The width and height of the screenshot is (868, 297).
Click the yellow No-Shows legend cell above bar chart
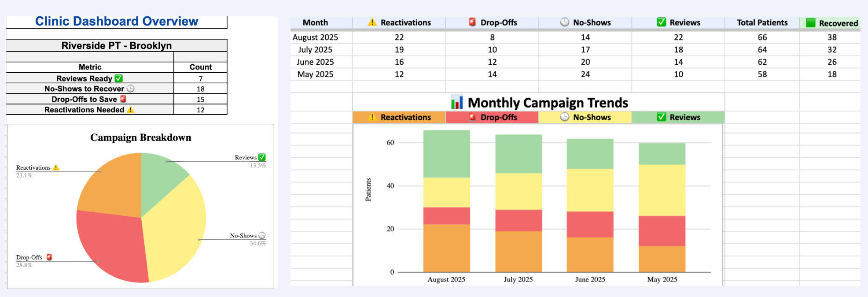click(585, 117)
